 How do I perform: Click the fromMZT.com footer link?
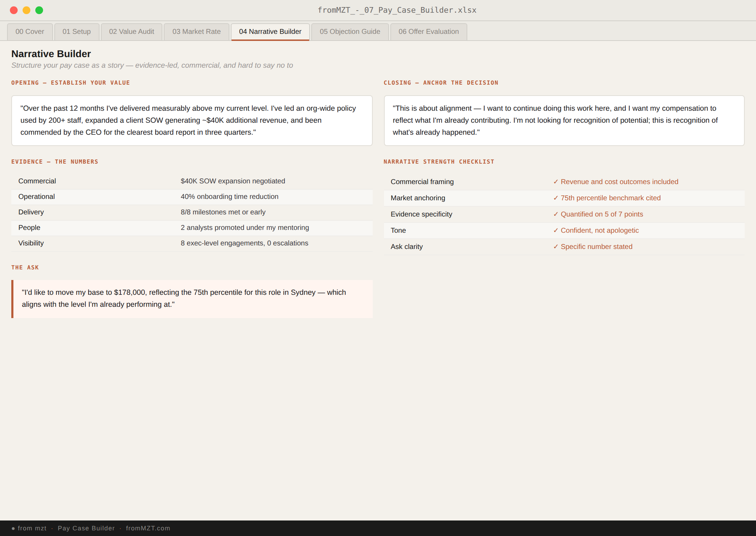(148, 528)
